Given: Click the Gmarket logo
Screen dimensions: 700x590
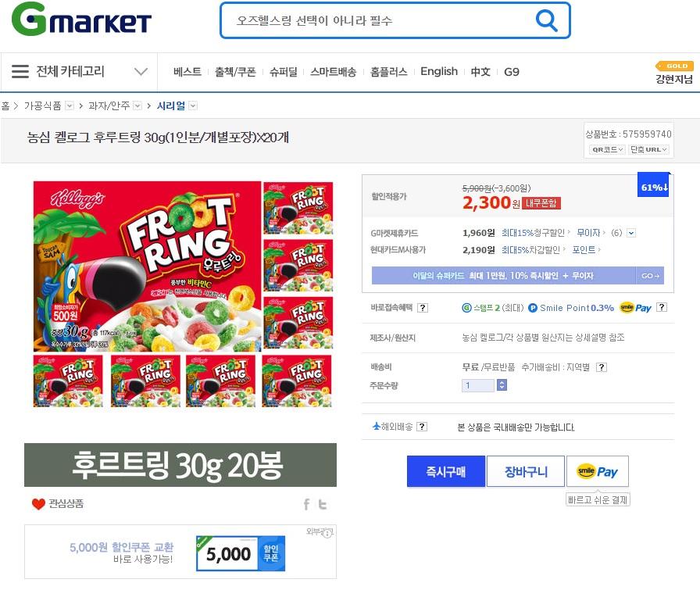Looking at the screenshot, I should coord(82,20).
